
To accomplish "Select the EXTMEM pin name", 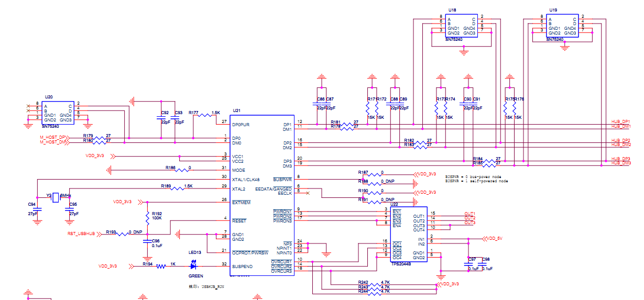I will [242, 202].
